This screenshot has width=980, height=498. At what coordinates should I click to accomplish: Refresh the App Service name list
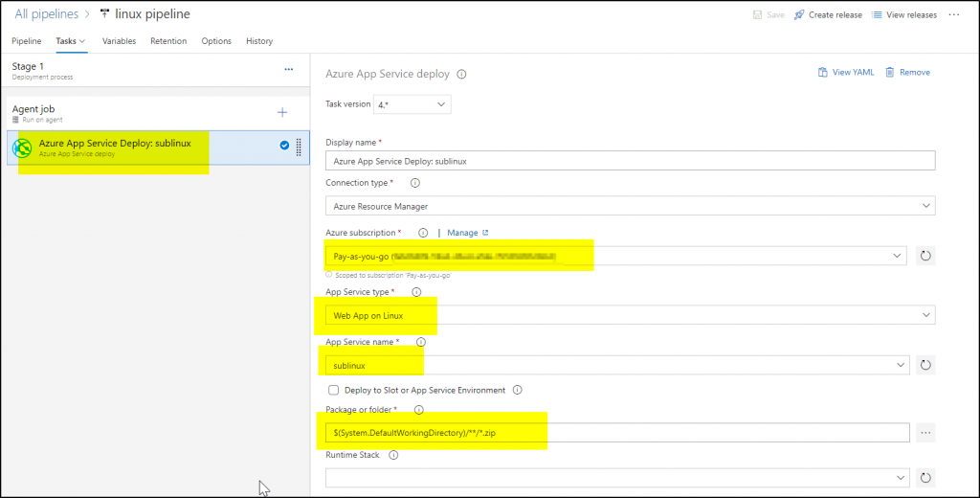pos(925,366)
